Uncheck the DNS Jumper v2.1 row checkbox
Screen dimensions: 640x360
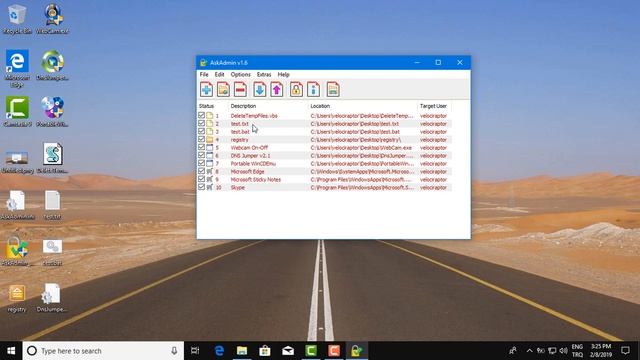click(202, 155)
